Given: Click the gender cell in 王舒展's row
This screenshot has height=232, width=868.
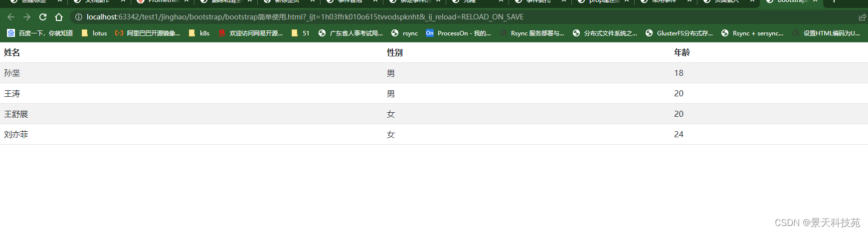Looking at the screenshot, I should click(x=391, y=114).
